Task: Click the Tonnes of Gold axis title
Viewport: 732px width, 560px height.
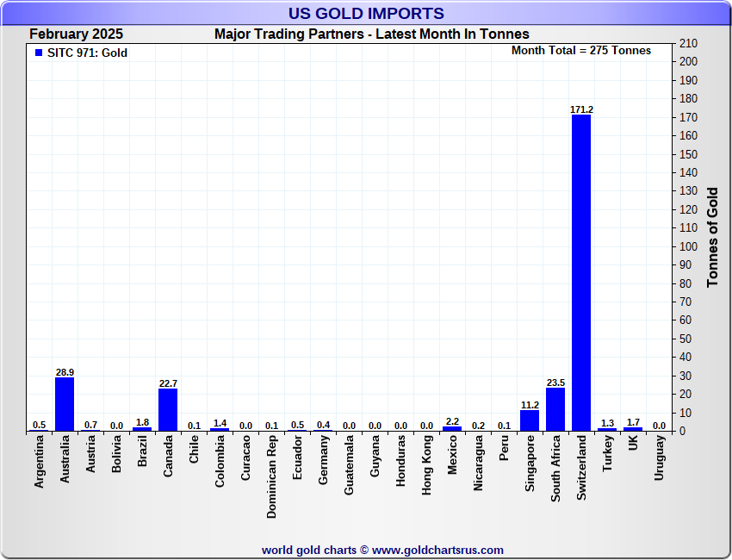Action: pyautogui.click(x=712, y=237)
